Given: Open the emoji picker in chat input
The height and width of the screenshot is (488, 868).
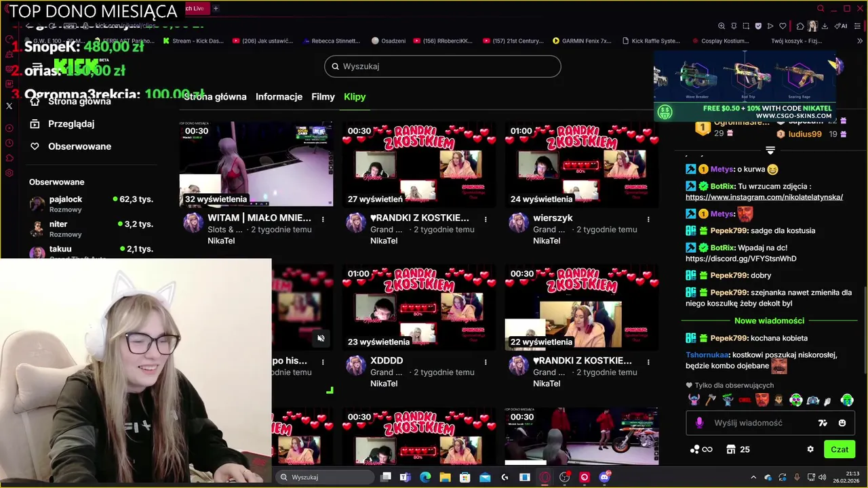Looking at the screenshot, I should (x=842, y=423).
